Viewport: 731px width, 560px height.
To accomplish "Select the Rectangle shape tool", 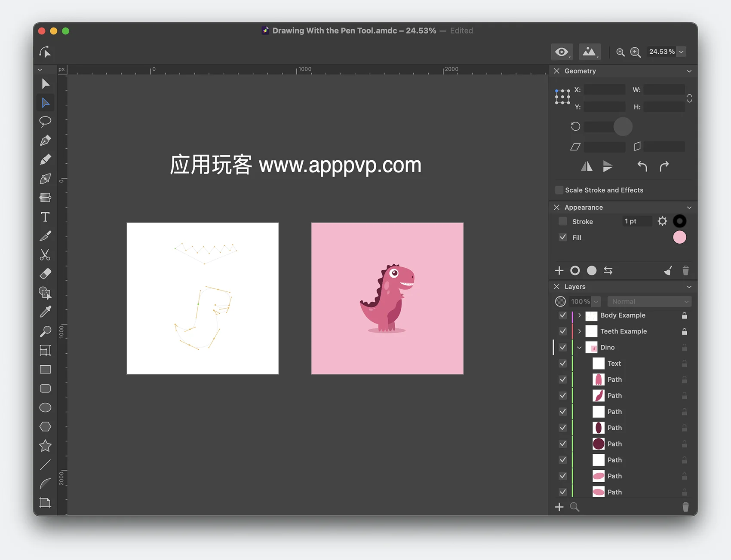I will (x=45, y=370).
